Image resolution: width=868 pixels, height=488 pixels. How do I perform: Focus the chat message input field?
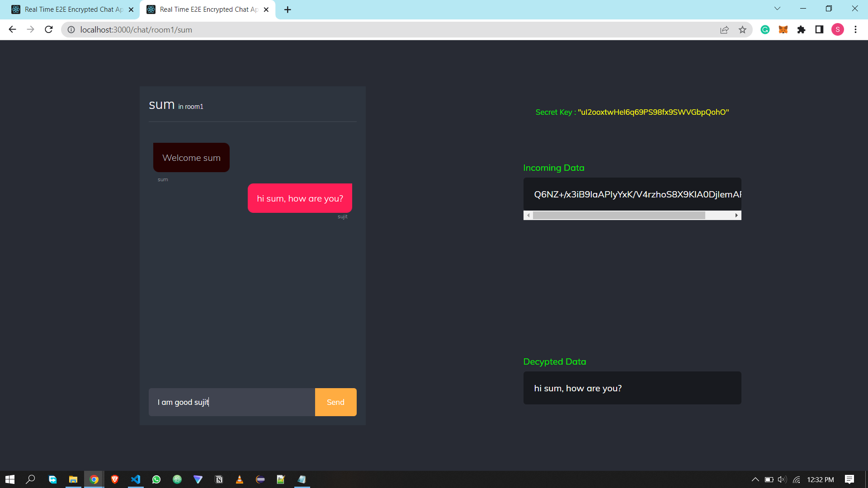point(232,402)
